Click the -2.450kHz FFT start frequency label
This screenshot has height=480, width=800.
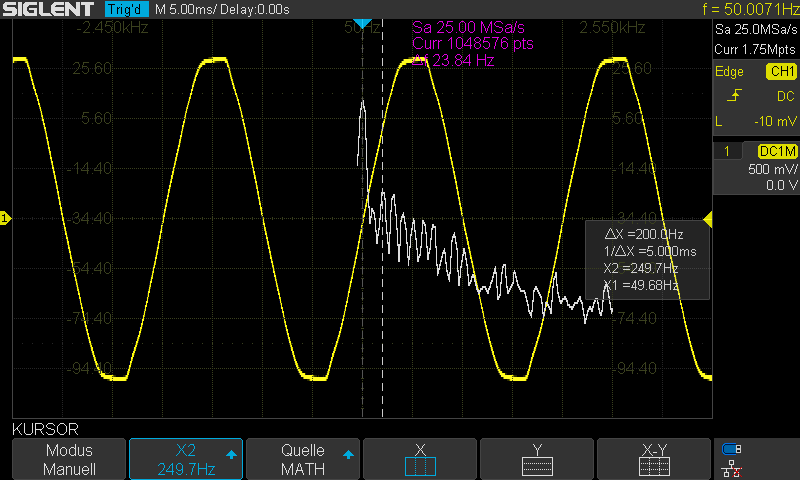point(112,28)
